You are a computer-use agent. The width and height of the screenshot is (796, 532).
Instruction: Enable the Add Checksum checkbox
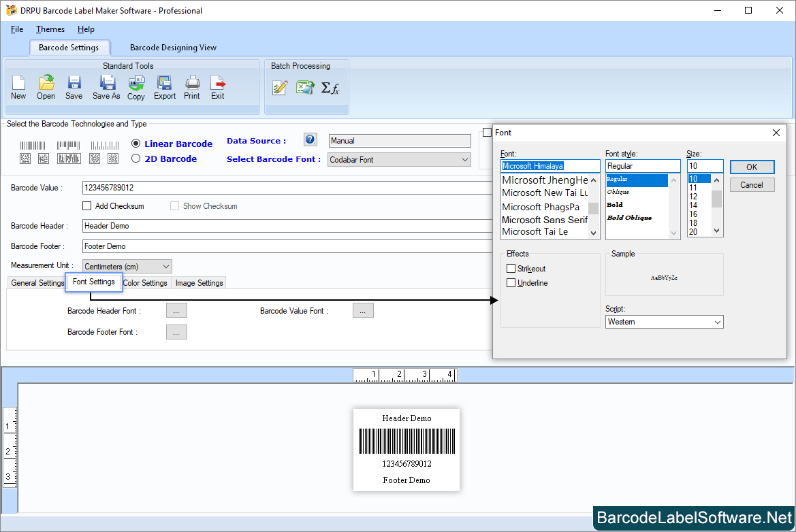(x=87, y=205)
